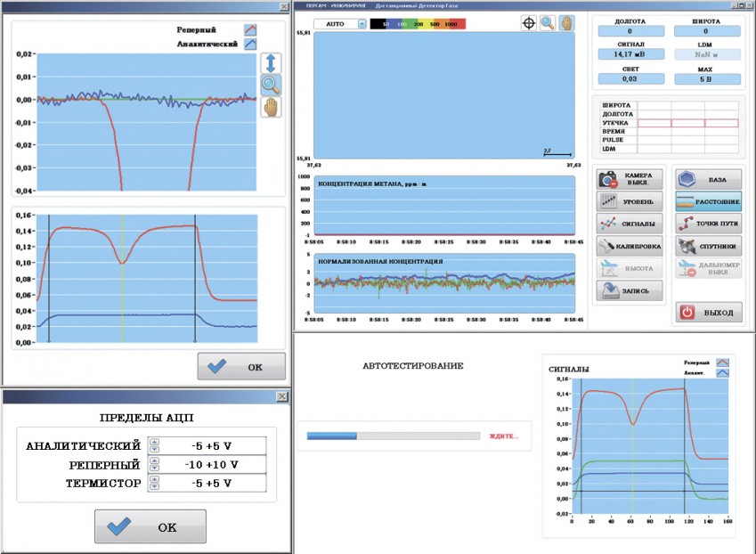Open the БАЗА database section
The width and height of the screenshot is (756, 554).
[x=708, y=179]
